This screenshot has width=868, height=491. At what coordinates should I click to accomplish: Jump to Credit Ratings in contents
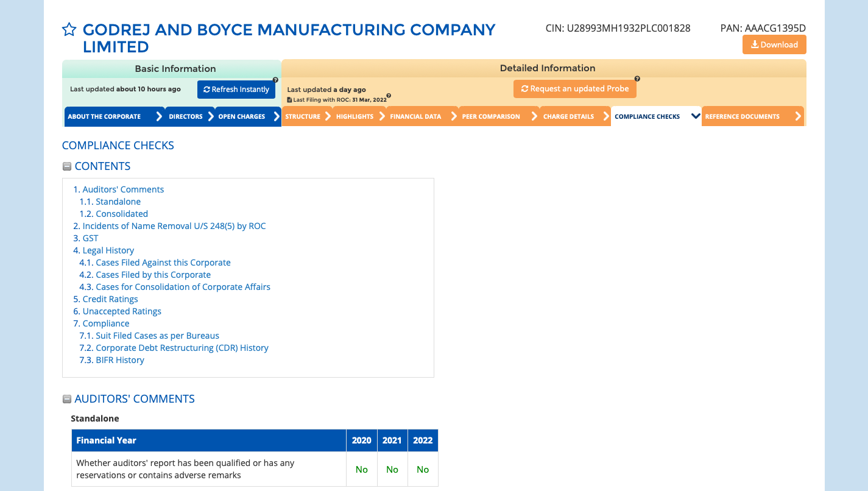click(x=110, y=299)
